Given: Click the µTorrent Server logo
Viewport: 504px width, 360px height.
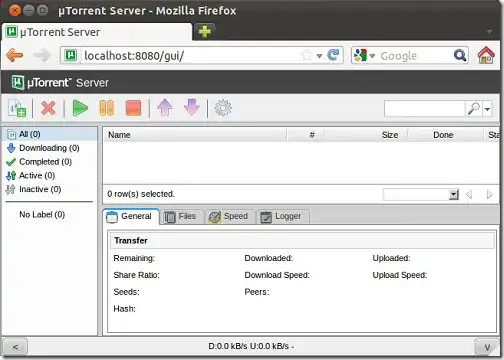Looking at the screenshot, I should click(60, 82).
